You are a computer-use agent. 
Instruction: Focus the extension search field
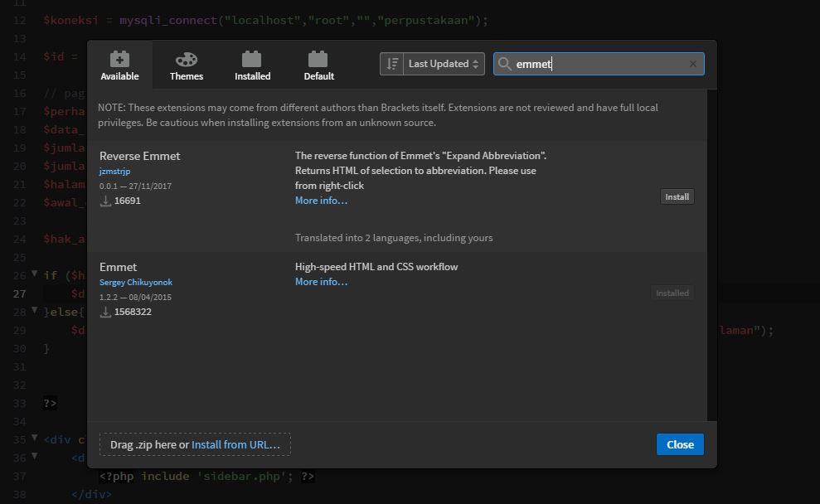tap(599, 64)
